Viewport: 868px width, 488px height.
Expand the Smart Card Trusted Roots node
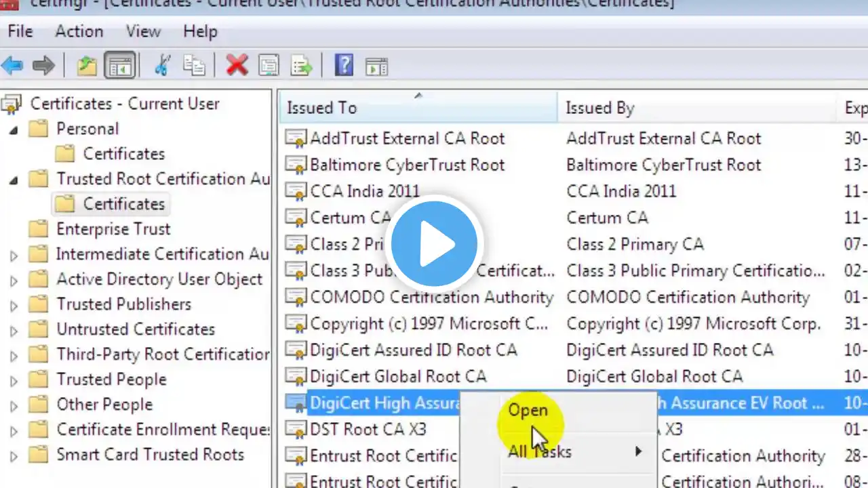[x=14, y=455]
